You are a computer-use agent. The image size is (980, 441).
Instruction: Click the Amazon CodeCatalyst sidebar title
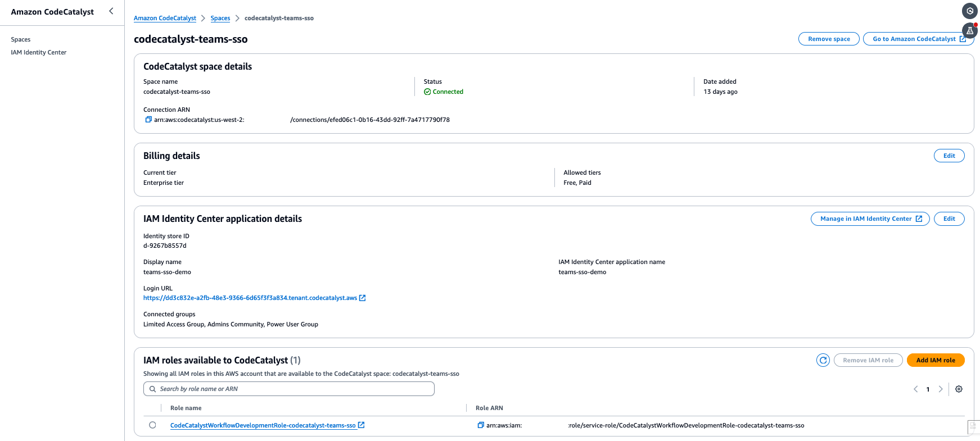pos(52,12)
